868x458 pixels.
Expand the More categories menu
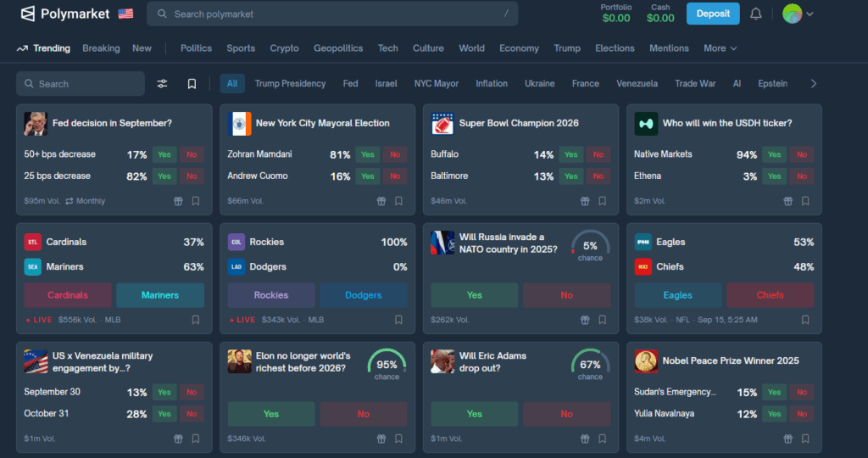pos(720,48)
